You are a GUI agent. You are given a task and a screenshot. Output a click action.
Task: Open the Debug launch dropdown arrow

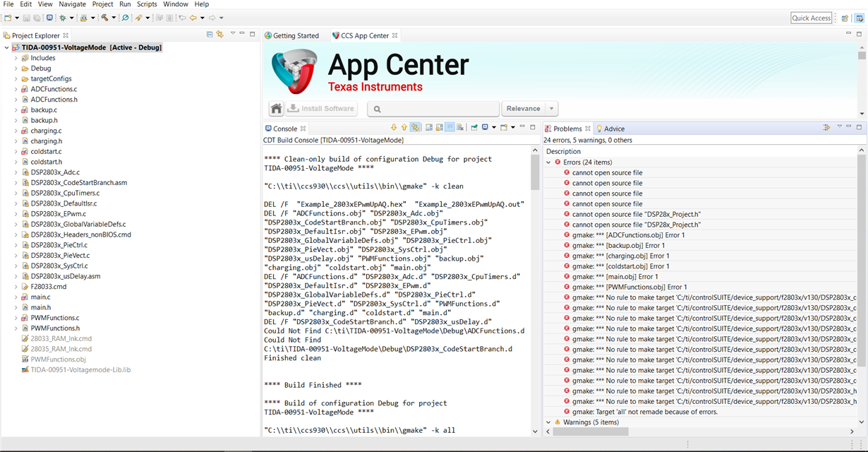[71, 18]
